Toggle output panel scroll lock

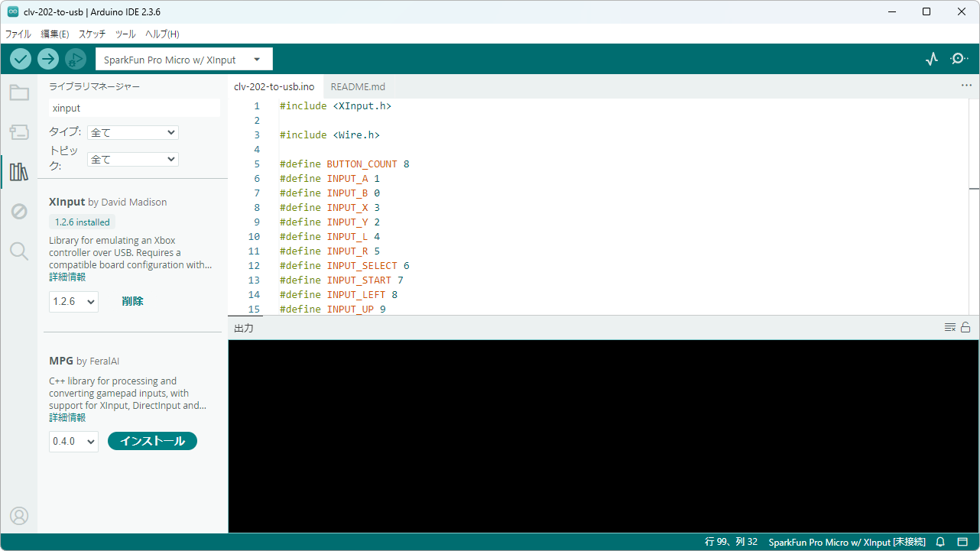pyautogui.click(x=965, y=328)
